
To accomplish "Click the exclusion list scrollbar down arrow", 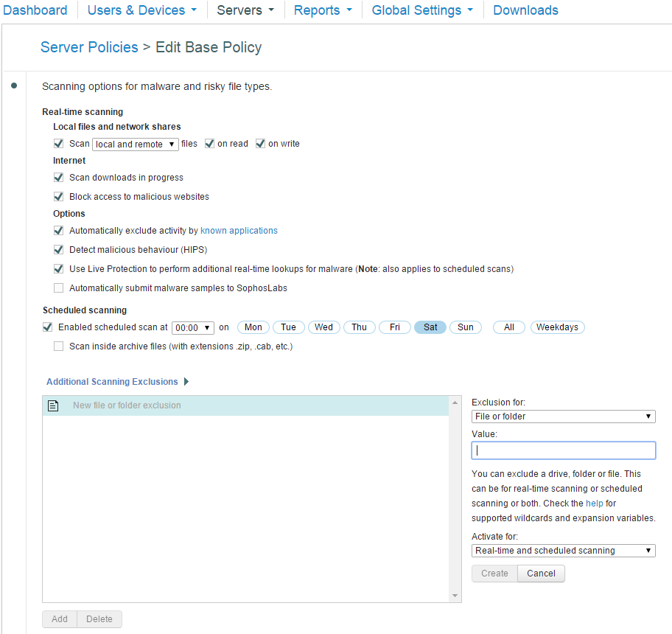I will point(455,596).
